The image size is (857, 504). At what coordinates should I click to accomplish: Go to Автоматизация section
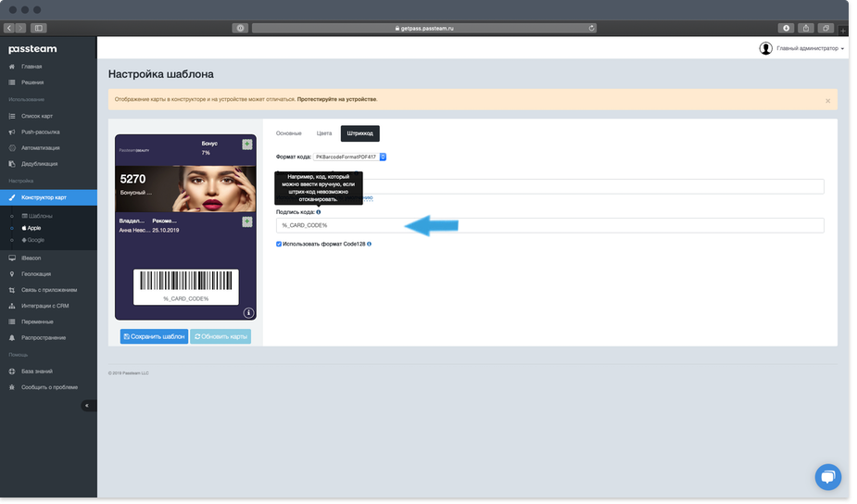[x=40, y=148]
